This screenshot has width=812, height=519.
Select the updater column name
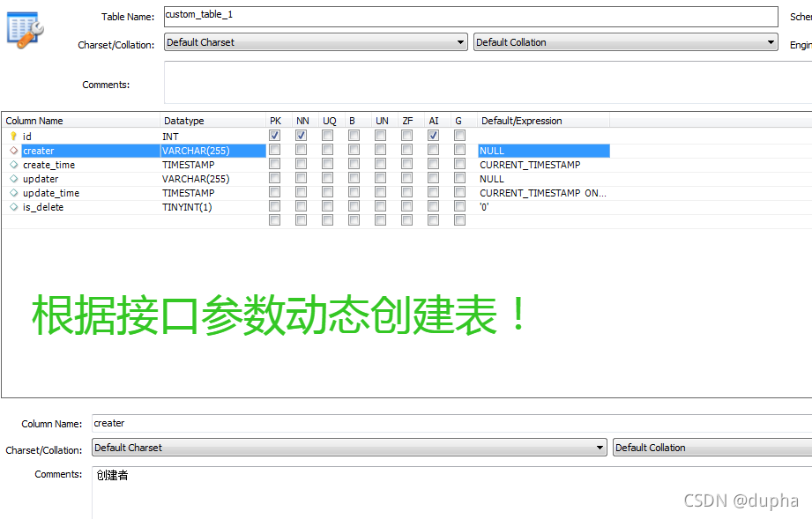coord(41,179)
